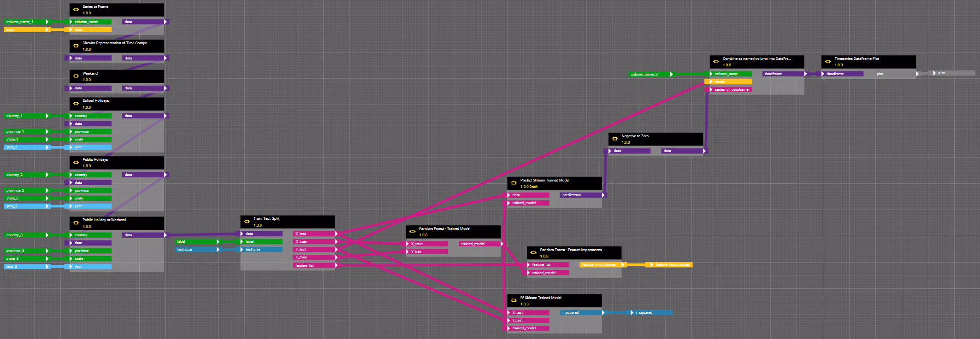The height and width of the screenshot is (339, 980).
Task: Click the Public Holidays node icon
Action: tap(76, 163)
